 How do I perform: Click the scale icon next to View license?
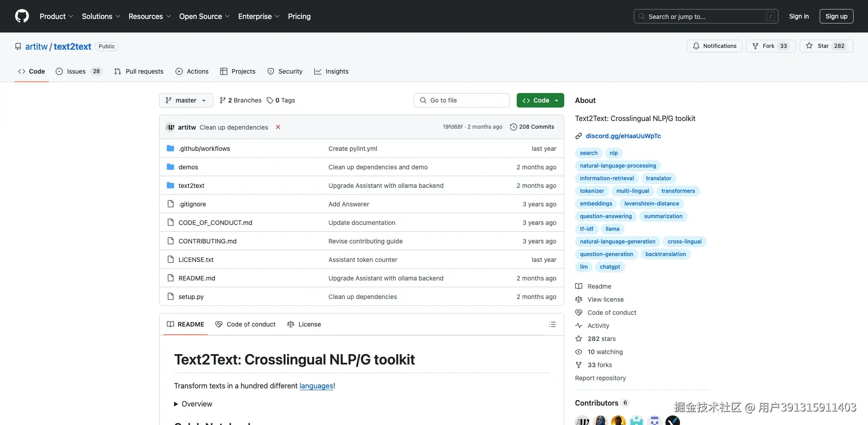[579, 299]
